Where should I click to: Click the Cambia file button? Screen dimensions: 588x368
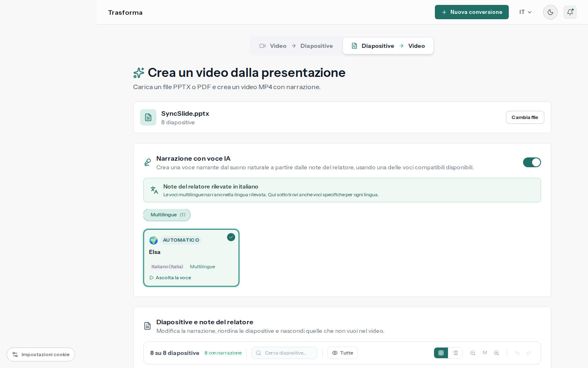(x=525, y=117)
